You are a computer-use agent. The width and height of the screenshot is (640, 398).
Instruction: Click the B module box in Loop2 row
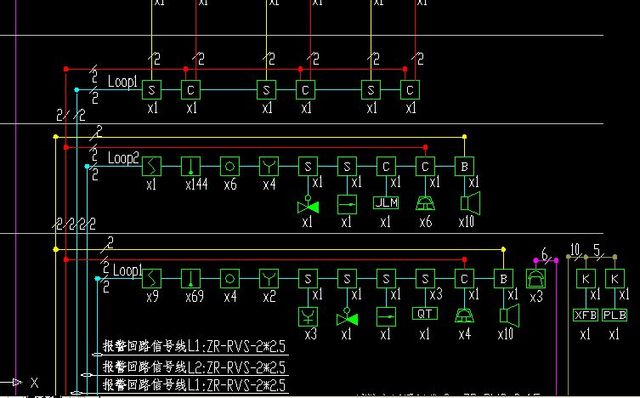464,167
